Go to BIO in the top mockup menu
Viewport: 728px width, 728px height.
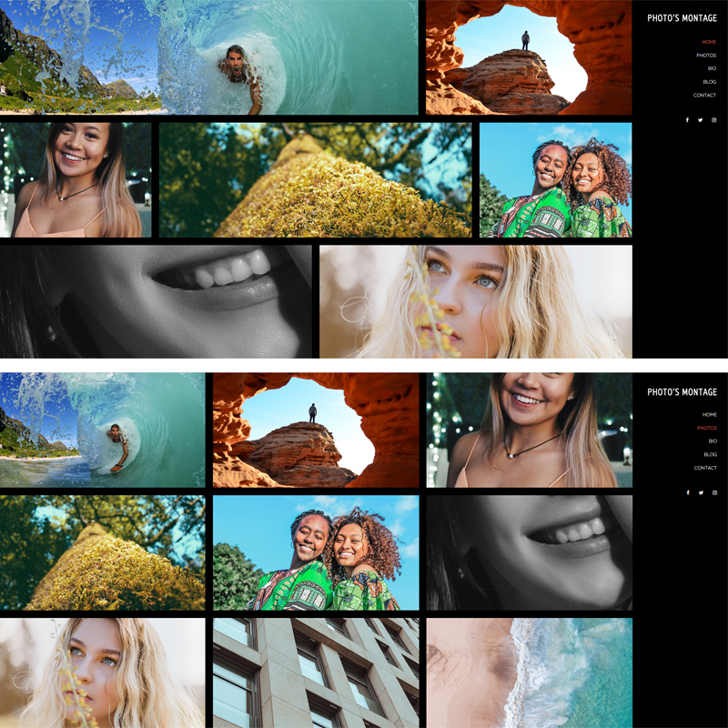coord(712,68)
